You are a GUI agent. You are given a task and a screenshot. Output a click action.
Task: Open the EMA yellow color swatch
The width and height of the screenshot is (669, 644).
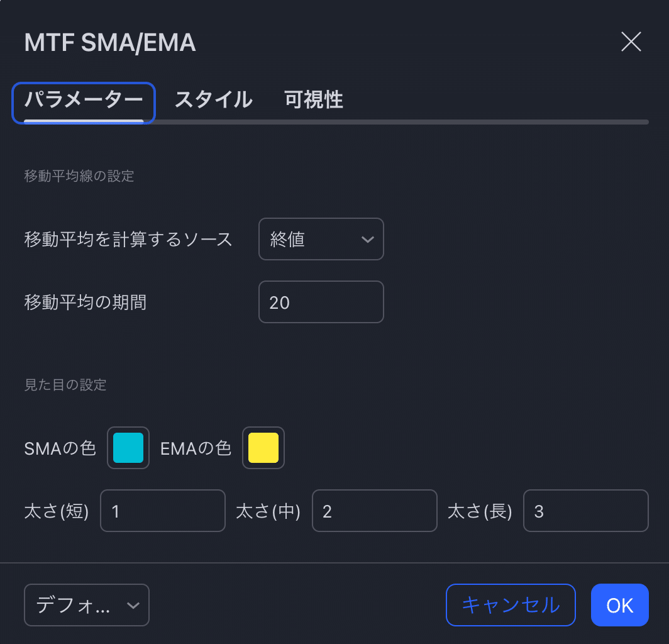coord(263,448)
